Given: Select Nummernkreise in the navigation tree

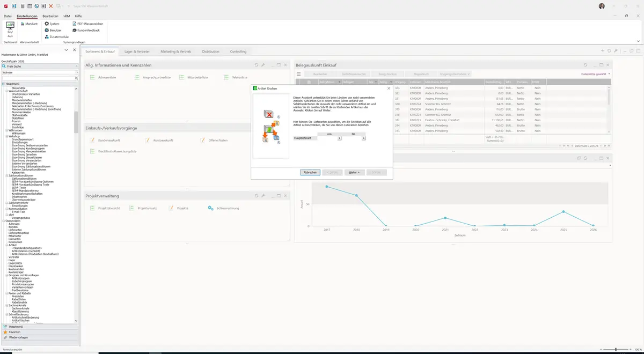Looking at the screenshot, I should pyautogui.click(x=21, y=112).
